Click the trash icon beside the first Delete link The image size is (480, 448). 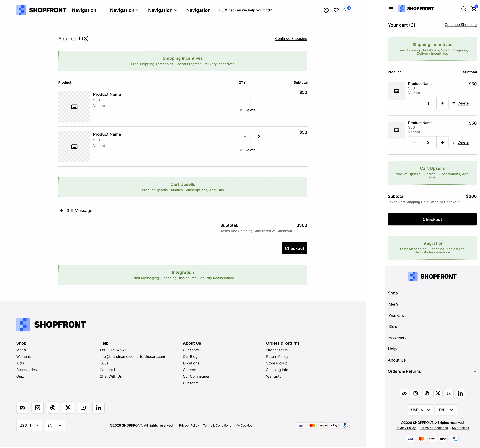[241, 110]
